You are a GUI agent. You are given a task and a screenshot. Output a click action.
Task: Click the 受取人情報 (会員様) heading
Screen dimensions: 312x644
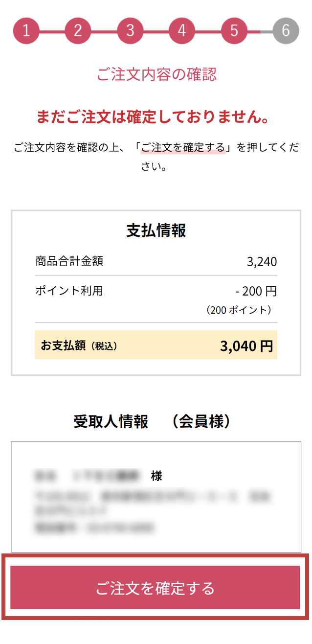coord(152,422)
